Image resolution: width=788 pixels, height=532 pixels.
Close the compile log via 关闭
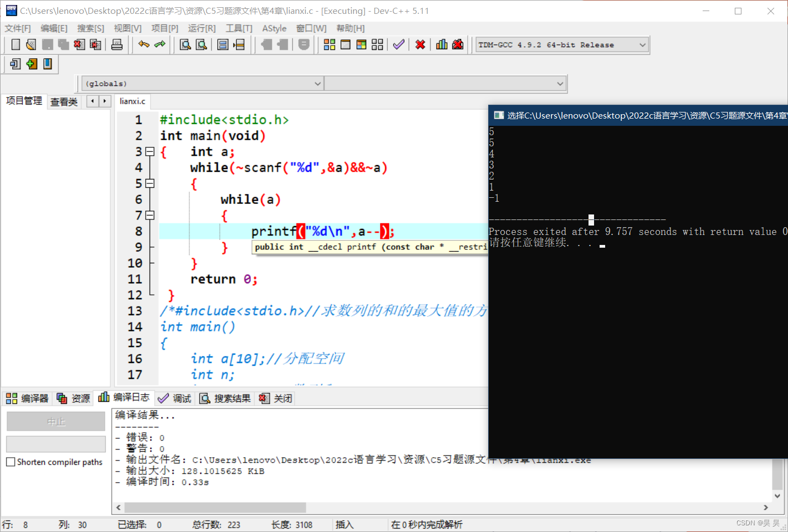[x=275, y=397]
